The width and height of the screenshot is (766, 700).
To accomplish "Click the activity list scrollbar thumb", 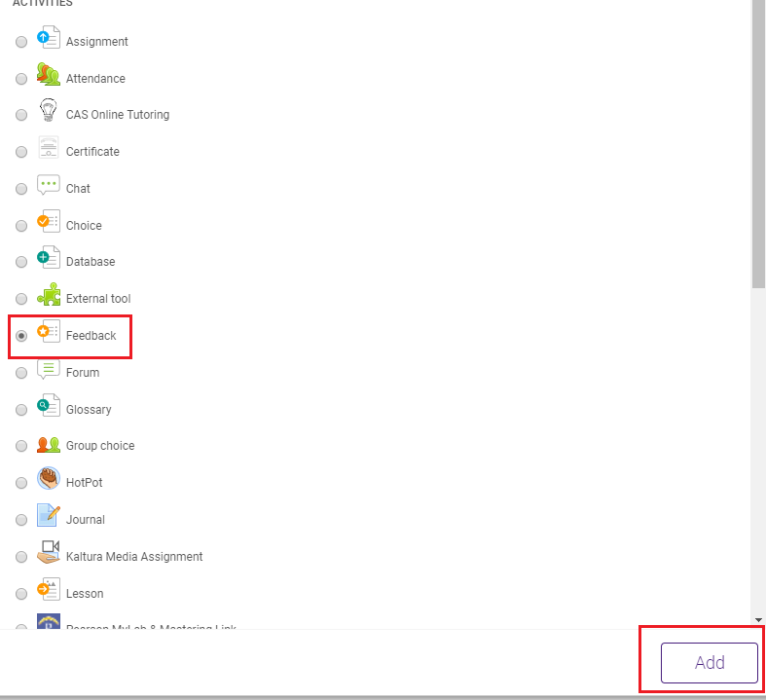I will pyautogui.click(x=758, y=144).
